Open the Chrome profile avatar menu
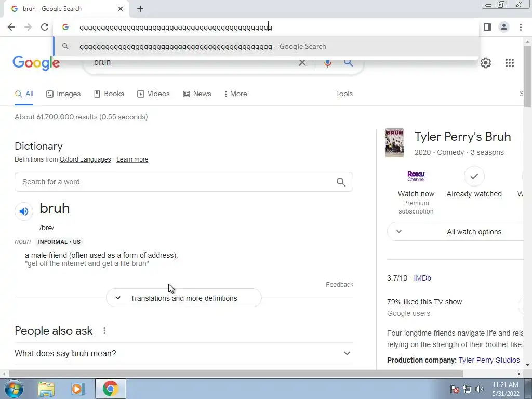 pyautogui.click(x=504, y=27)
